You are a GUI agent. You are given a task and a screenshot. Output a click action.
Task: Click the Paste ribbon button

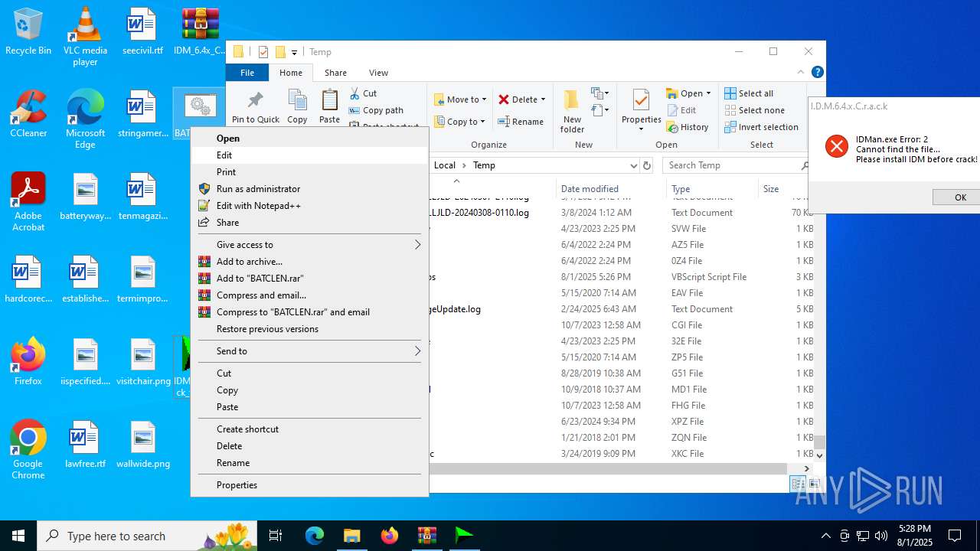tap(329, 106)
